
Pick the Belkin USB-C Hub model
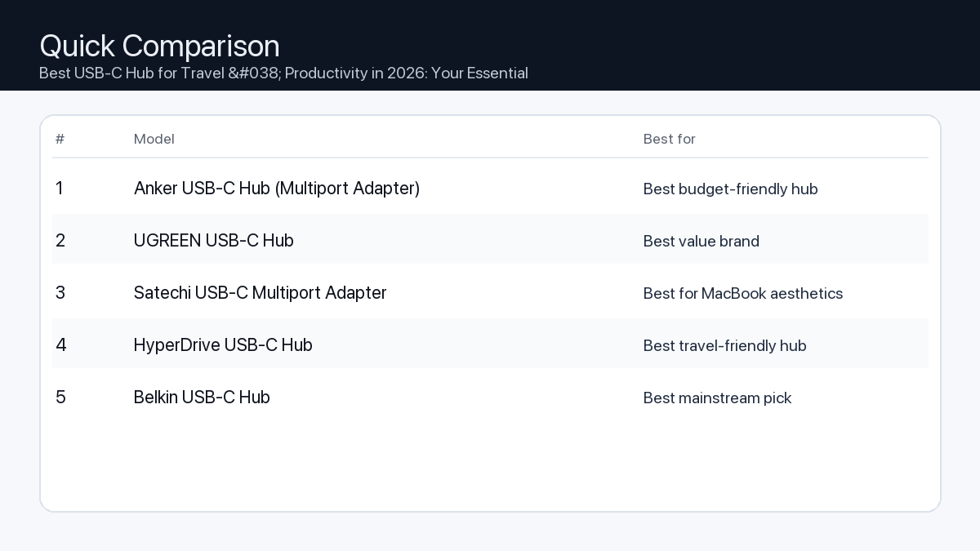202,398
